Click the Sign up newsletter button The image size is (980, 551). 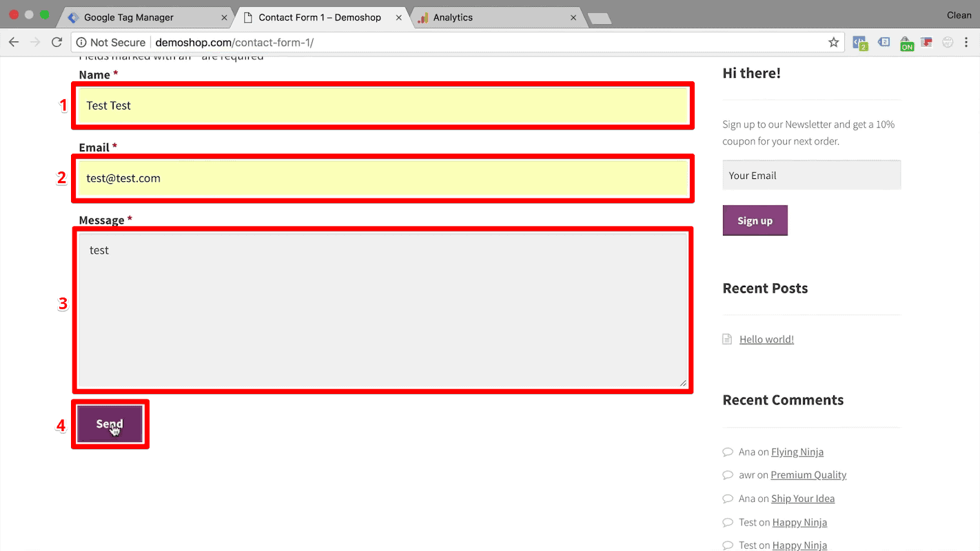[755, 220]
